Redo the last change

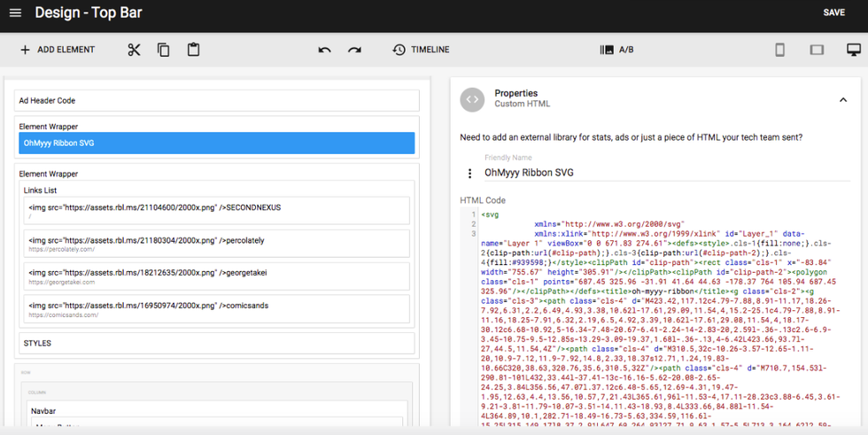[354, 50]
